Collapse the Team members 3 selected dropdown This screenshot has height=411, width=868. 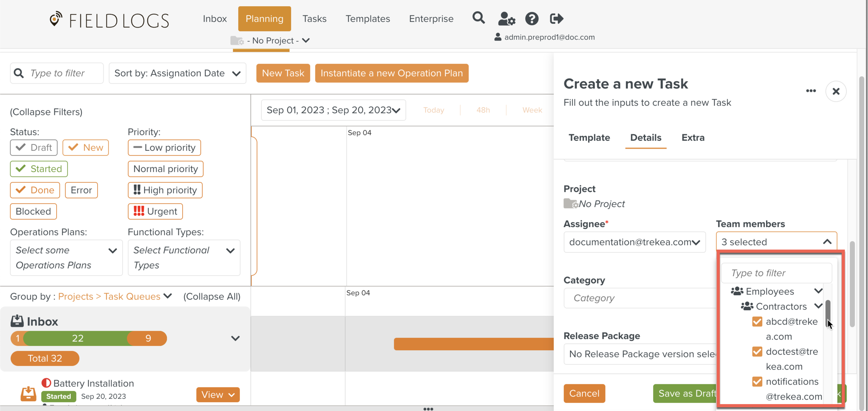(x=776, y=242)
